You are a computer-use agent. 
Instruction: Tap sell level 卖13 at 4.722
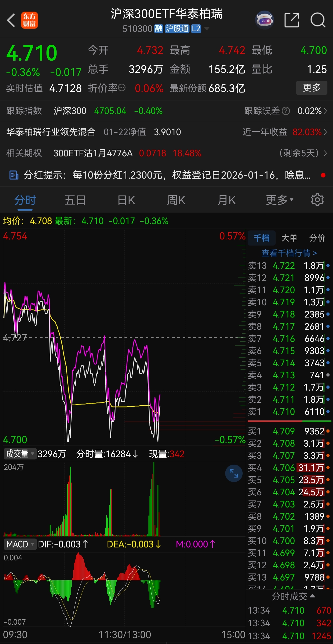[289, 265]
